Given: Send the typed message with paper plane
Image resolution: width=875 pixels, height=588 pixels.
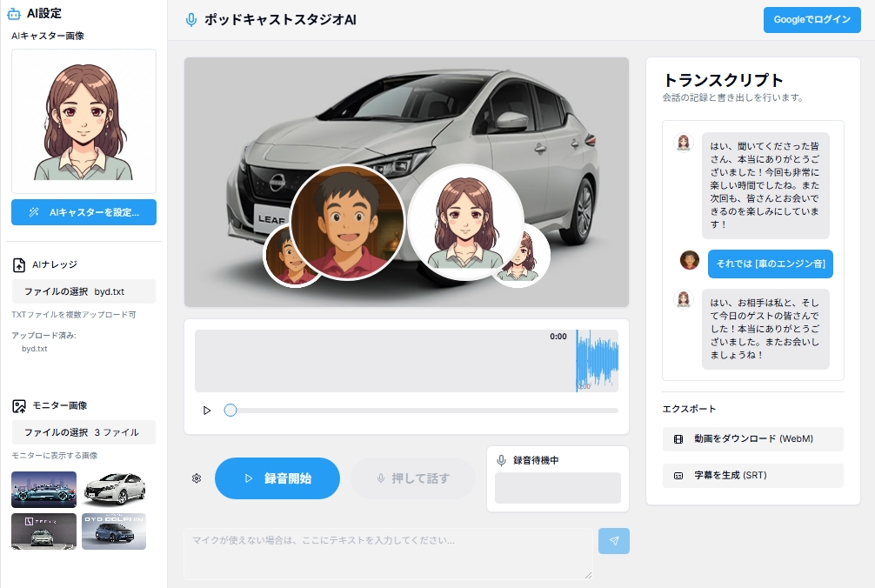Looking at the screenshot, I should (x=614, y=541).
